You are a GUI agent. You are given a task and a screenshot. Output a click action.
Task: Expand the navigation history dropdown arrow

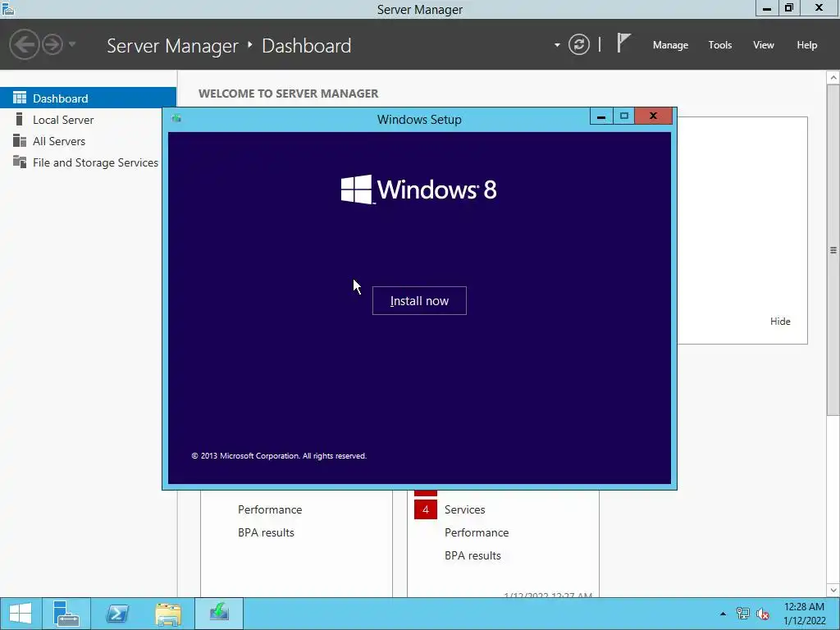point(72,44)
